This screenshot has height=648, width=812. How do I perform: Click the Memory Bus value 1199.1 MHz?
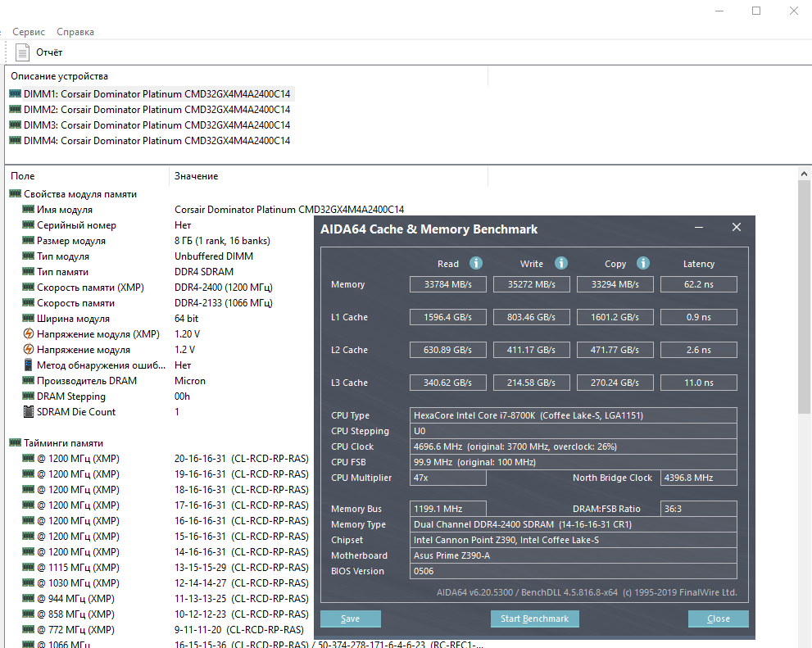[448, 509]
